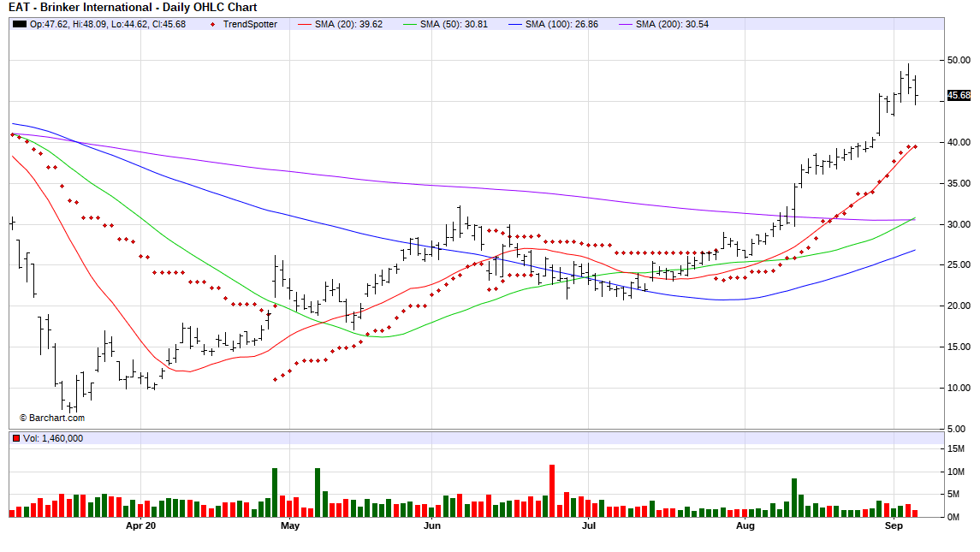Click the 30.00 price axis label
The image size is (980, 552).
coord(959,224)
